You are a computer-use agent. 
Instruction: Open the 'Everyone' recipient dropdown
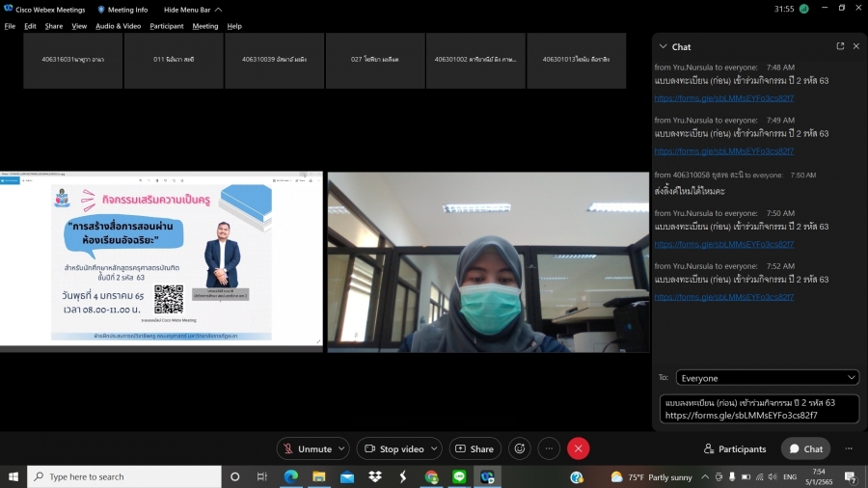(x=767, y=378)
